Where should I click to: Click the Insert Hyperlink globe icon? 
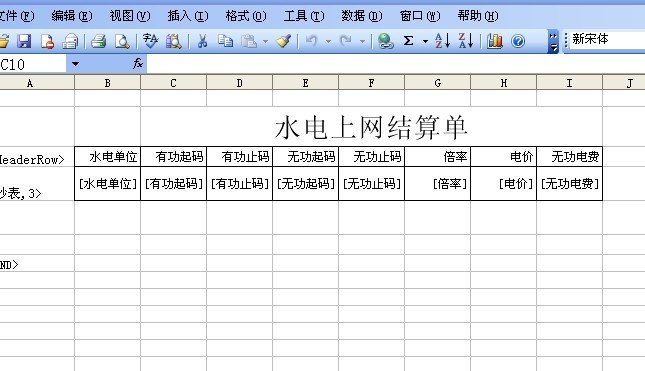pos(385,41)
